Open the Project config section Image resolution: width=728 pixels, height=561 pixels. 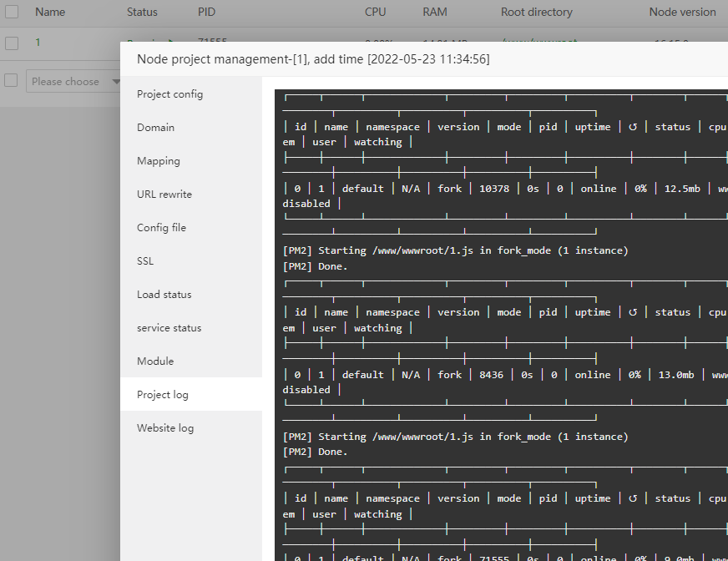point(169,94)
